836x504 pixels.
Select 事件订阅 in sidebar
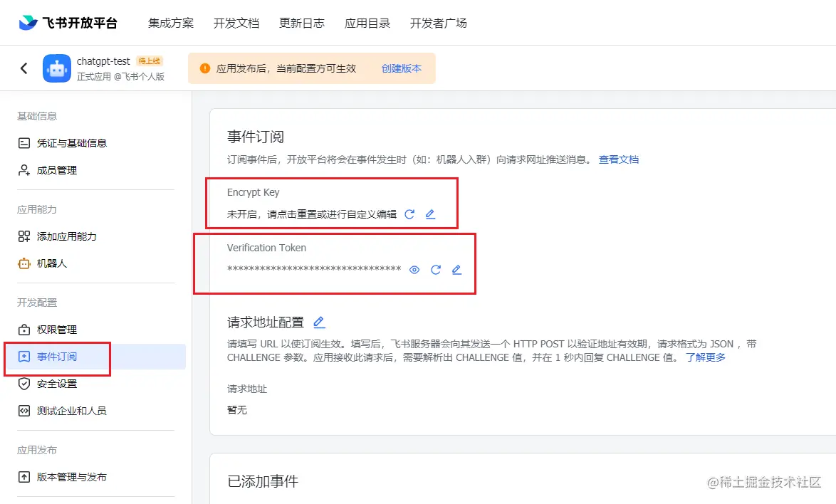(57, 357)
